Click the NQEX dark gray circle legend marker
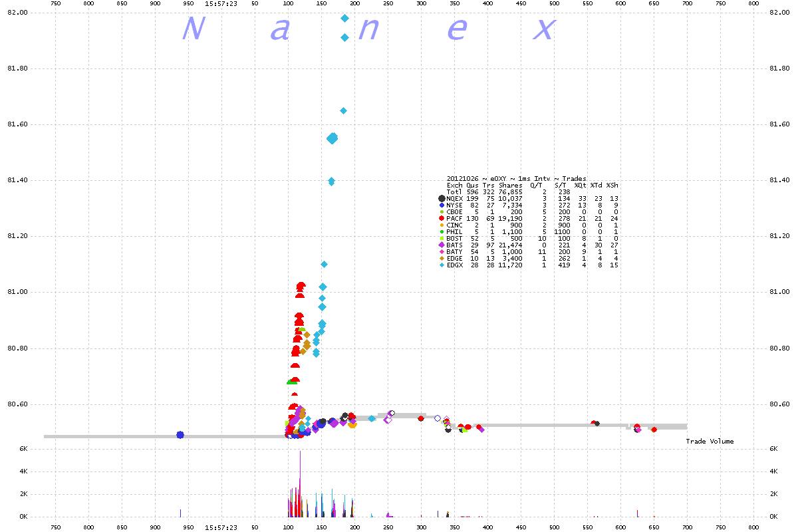Image resolution: width=798 pixels, height=532 pixels. point(442,198)
